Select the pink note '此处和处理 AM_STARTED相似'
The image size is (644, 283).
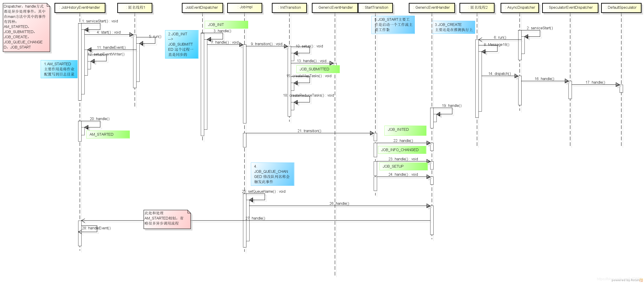(x=167, y=219)
